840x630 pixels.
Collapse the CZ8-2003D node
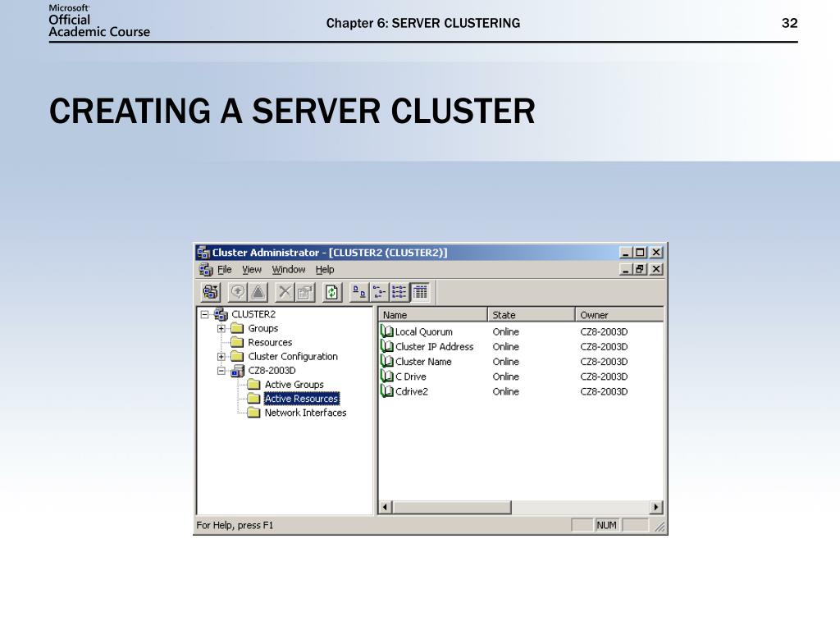(221, 371)
